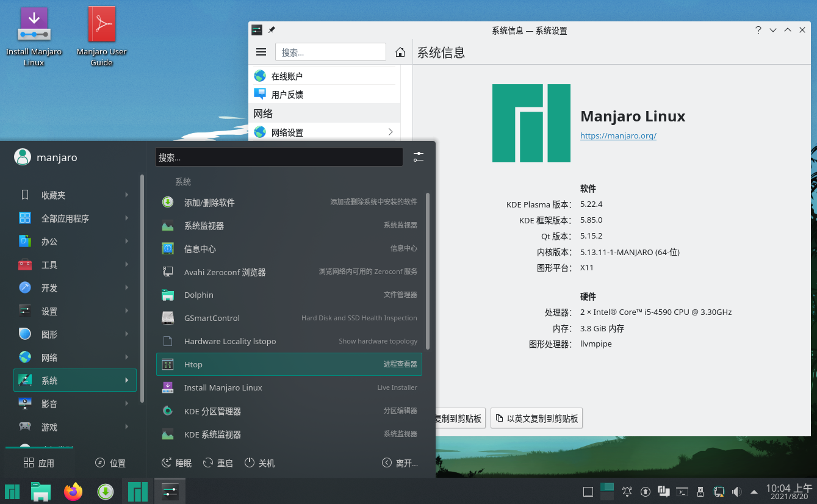This screenshot has width=817, height=504.
Task: Launch Avahi Zeroconf 浏览器
Action: [289, 272]
